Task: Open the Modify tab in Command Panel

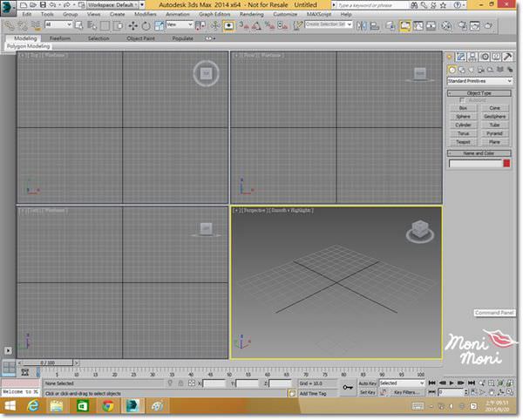Action: (463, 57)
